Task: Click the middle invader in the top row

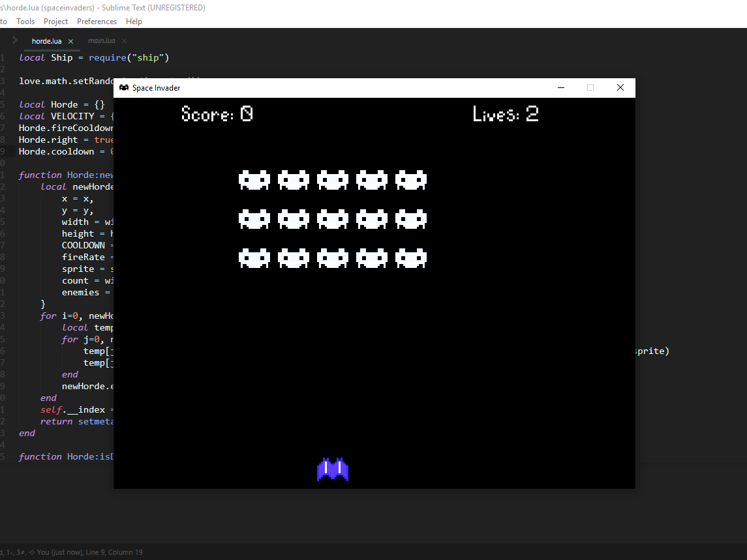Action: tap(333, 180)
